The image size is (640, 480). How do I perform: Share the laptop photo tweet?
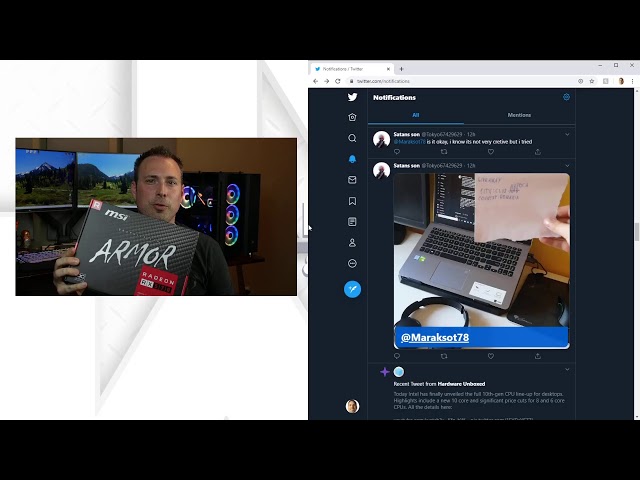pos(538,356)
